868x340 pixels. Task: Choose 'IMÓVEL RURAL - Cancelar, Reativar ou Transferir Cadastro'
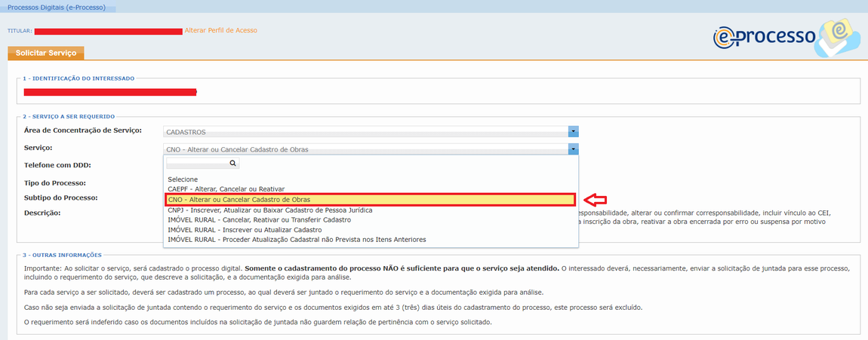(x=259, y=219)
